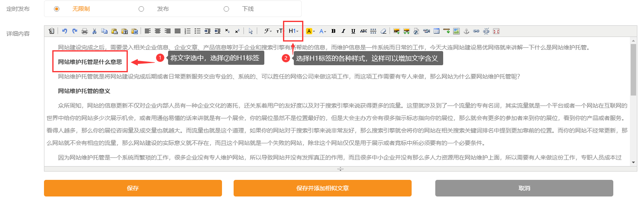Image resolution: width=644 pixels, height=216 pixels.
Task: Clear formatting with eraser icon
Action: click(383, 31)
